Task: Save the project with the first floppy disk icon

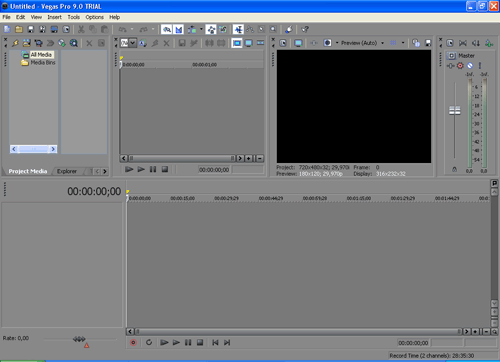Action: (x=31, y=29)
